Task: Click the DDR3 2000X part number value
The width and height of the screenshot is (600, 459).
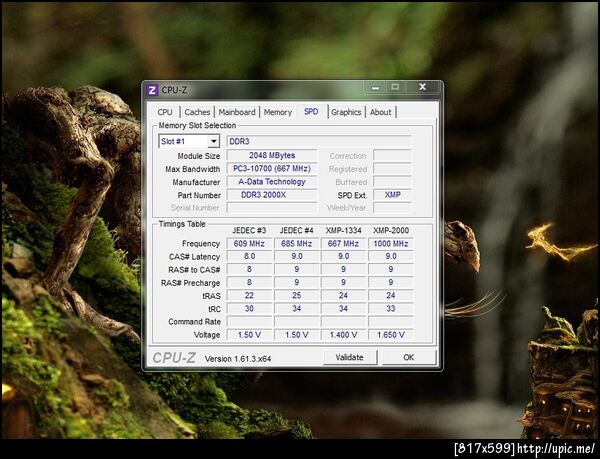Action: click(x=272, y=195)
